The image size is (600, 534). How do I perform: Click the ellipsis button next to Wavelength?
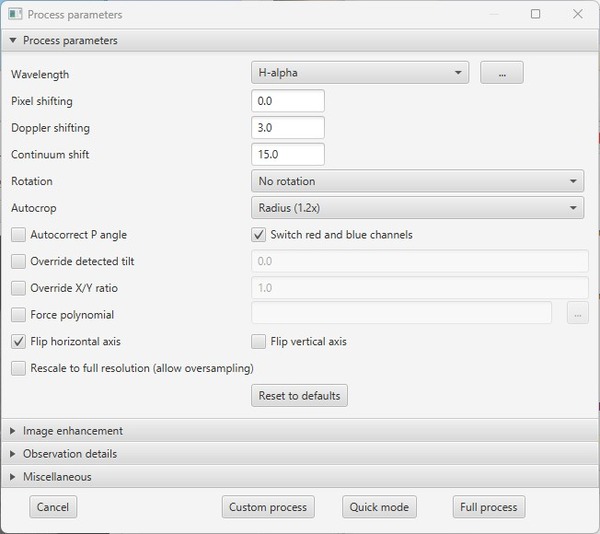click(x=502, y=73)
